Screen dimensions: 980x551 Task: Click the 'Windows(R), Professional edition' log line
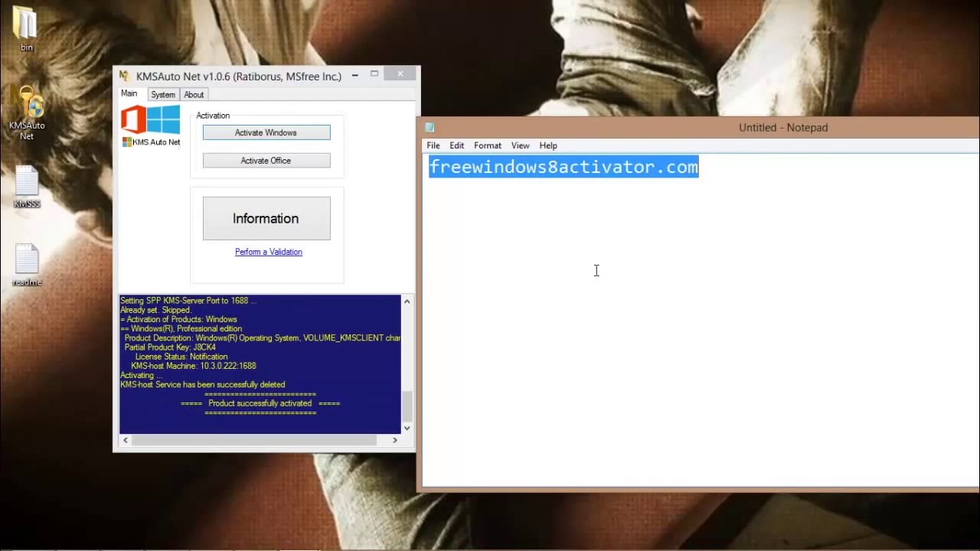pos(181,329)
